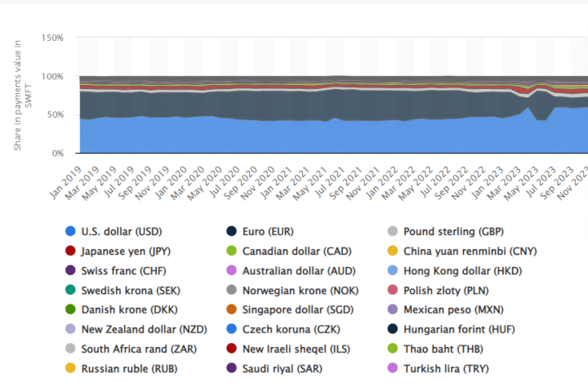Click the blue U.S. dollar (USD) legend dot
The width and height of the screenshot is (588, 392).
pos(71,231)
